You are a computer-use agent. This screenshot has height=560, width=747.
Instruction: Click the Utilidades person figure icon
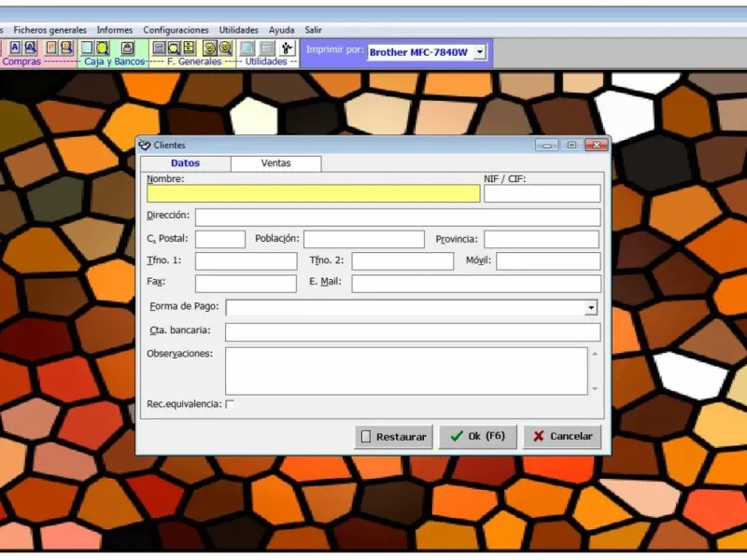tap(288, 48)
